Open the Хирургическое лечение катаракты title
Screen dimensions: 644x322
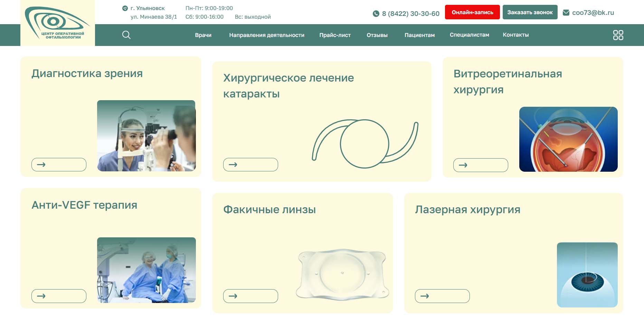(288, 86)
